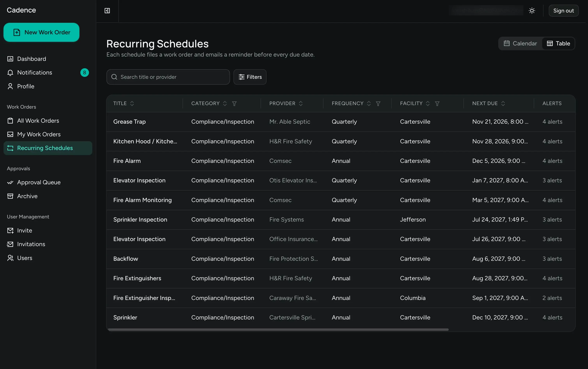Create a New Work Order
The width and height of the screenshot is (588, 369).
42,32
